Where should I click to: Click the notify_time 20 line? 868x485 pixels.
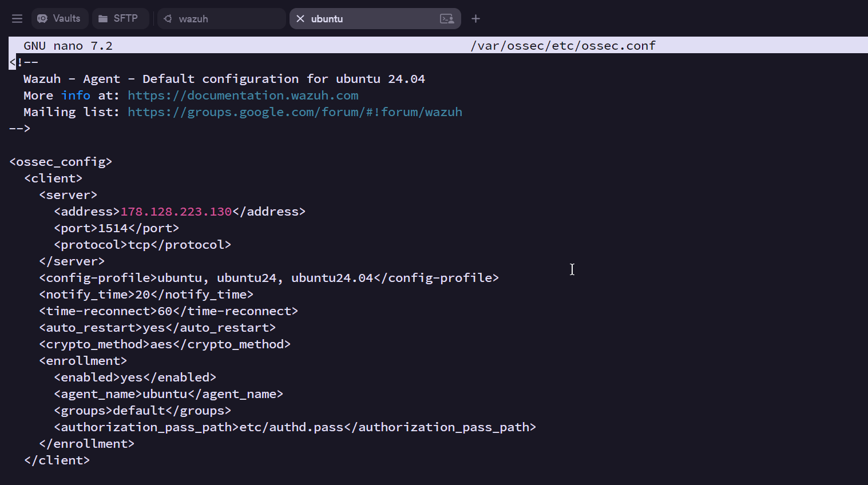[x=146, y=295]
